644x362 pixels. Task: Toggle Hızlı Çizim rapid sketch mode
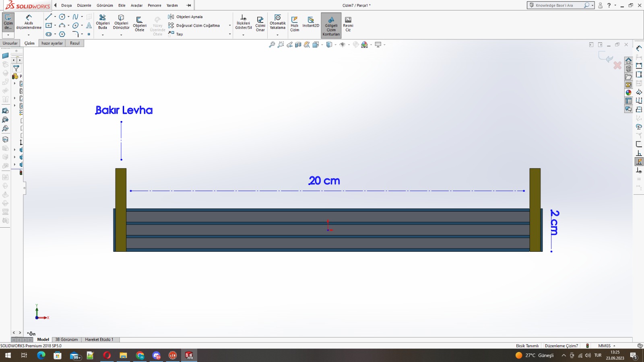tap(295, 24)
